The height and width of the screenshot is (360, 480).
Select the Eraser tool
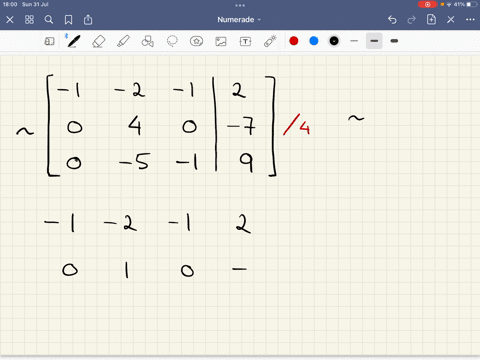(98, 42)
